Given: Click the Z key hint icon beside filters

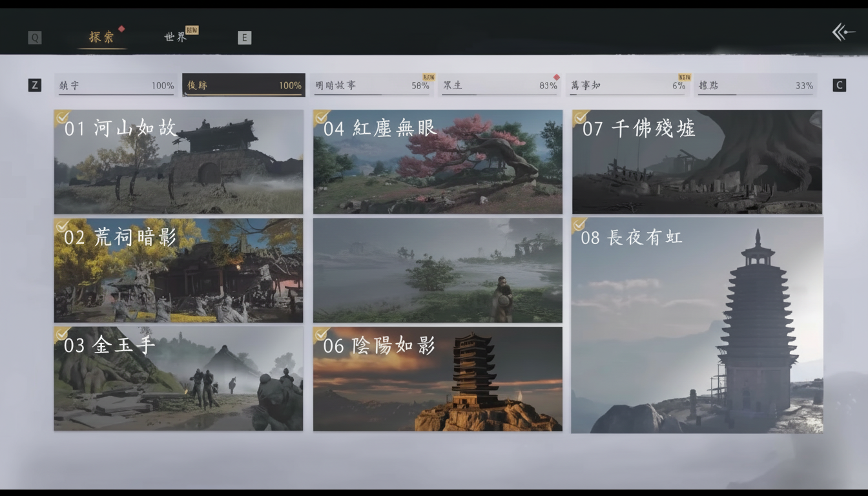Looking at the screenshot, I should (x=34, y=85).
